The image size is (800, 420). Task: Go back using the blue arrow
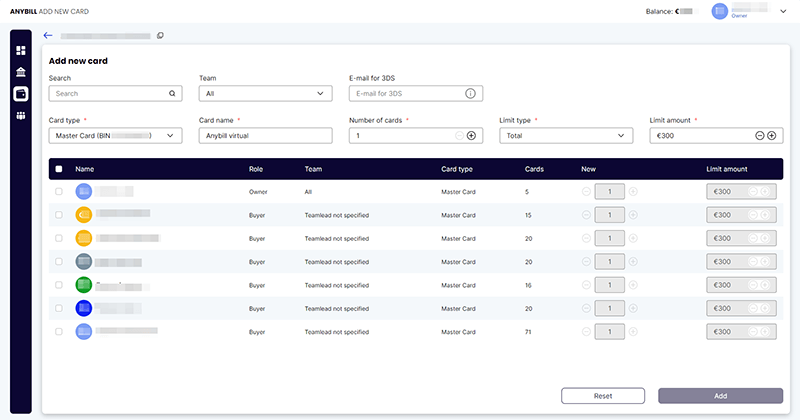(48, 35)
